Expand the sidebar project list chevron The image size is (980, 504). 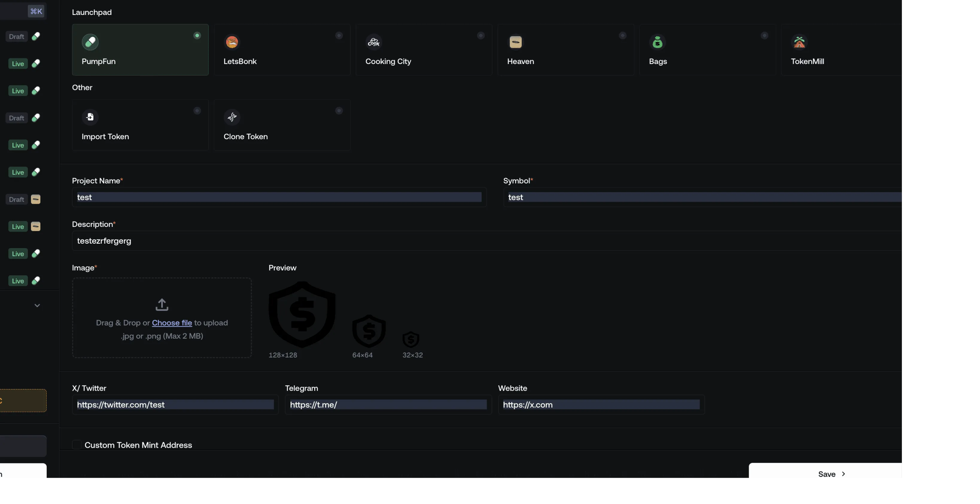coord(37,305)
